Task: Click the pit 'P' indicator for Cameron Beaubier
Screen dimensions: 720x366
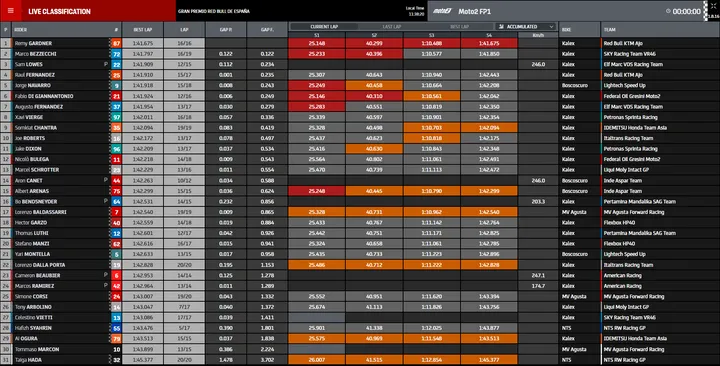Action: 106,275
